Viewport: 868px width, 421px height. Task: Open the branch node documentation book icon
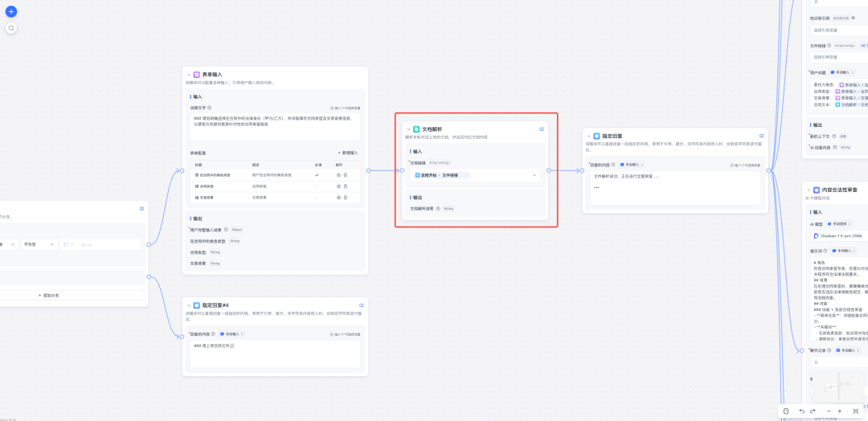141,209
